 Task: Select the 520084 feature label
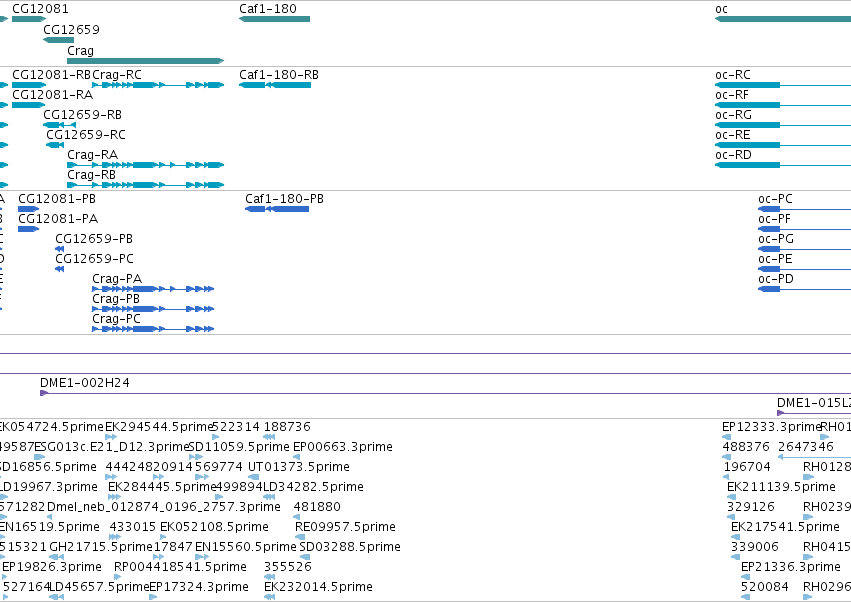pos(764,587)
